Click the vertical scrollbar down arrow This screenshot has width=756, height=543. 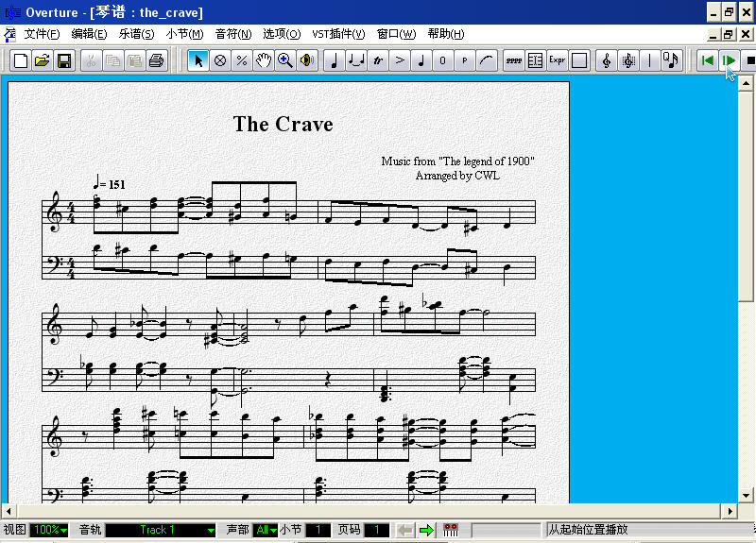tap(746, 495)
